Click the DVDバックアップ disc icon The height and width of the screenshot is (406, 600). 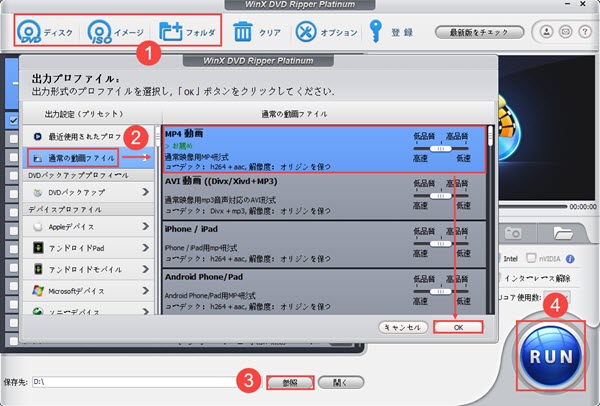[x=38, y=192]
